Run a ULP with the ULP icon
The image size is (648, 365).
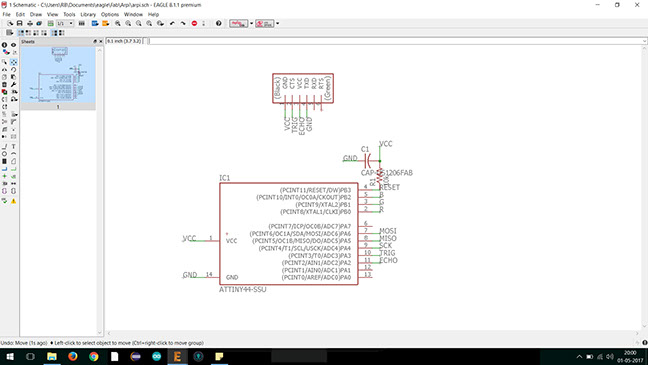tap(106, 24)
